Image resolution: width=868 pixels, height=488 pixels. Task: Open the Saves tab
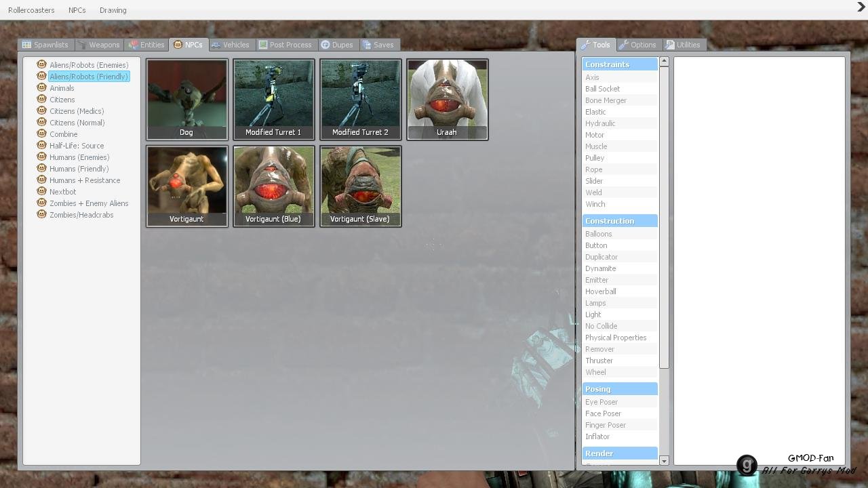click(378, 45)
